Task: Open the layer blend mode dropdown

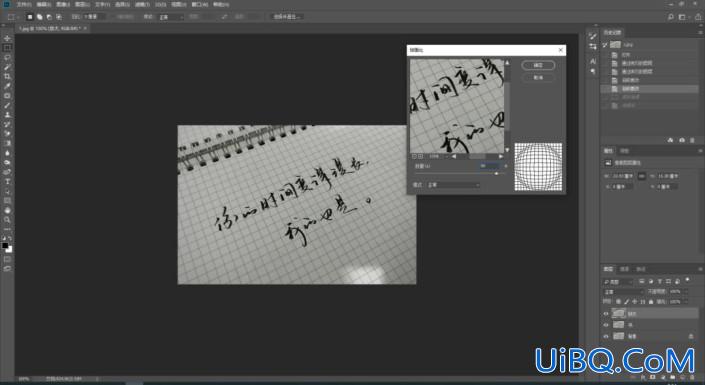Action: (x=623, y=292)
